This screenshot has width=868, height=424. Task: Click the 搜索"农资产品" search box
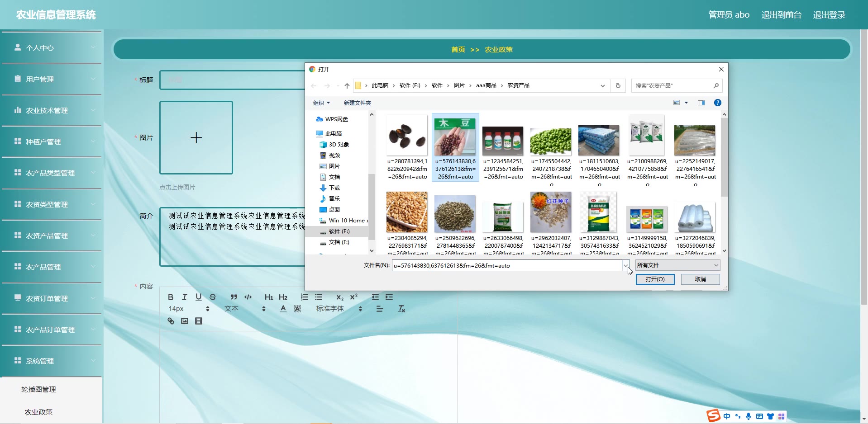(677, 85)
